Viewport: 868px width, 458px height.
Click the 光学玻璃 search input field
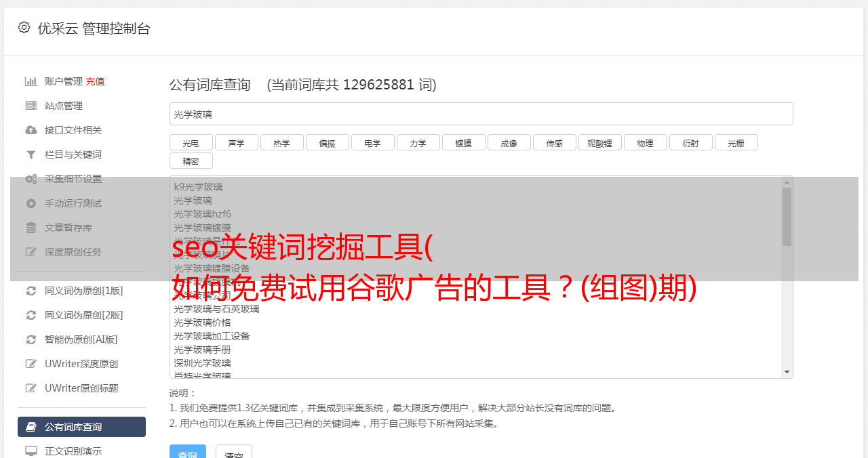[481, 114]
